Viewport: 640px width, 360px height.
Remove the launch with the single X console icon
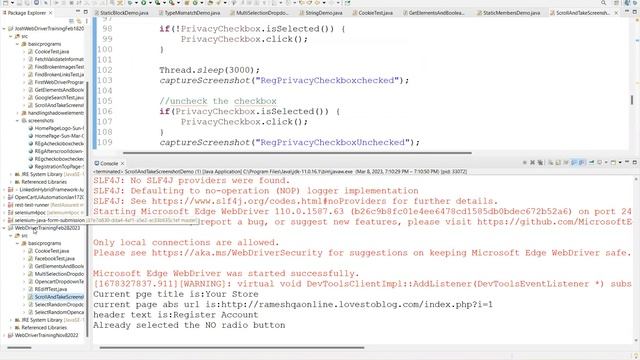pos(532,162)
